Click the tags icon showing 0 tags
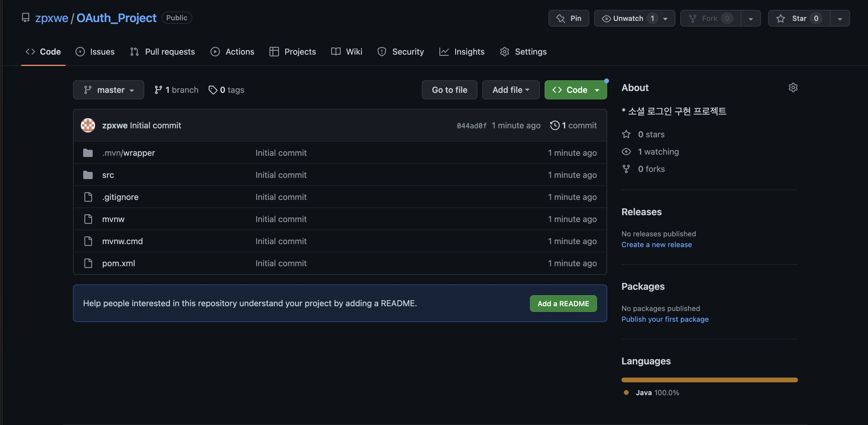This screenshot has width=868, height=425. (x=213, y=90)
